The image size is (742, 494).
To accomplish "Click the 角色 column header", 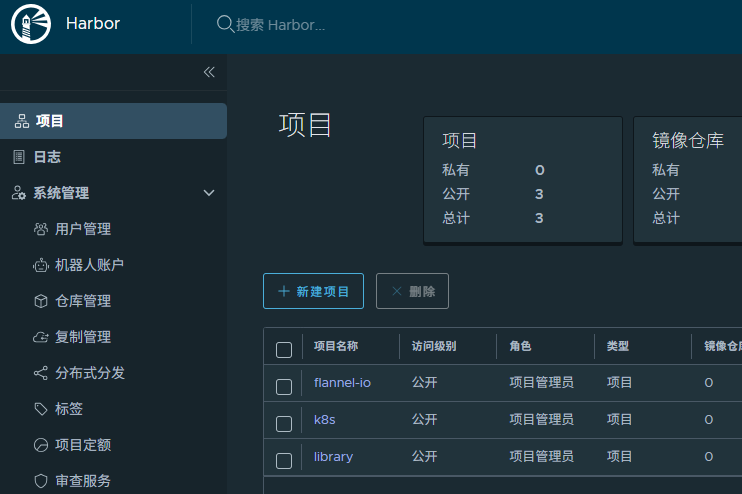I will pyautogui.click(x=521, y=346).
